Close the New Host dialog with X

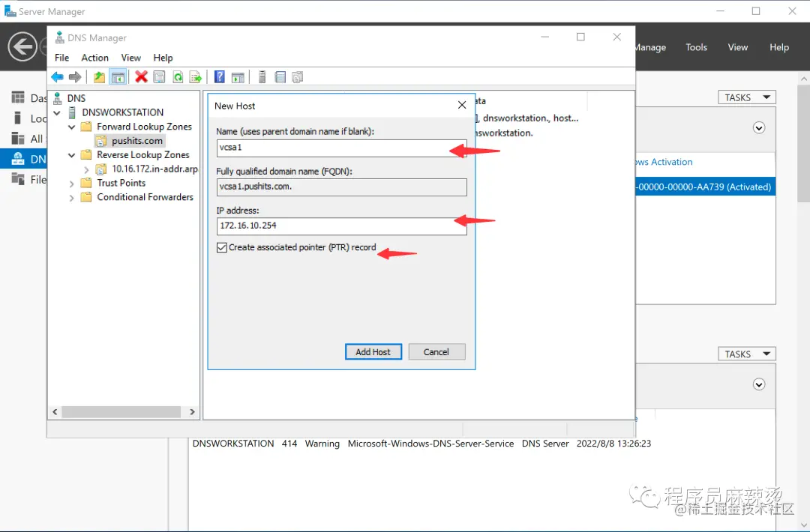[462, 105]
